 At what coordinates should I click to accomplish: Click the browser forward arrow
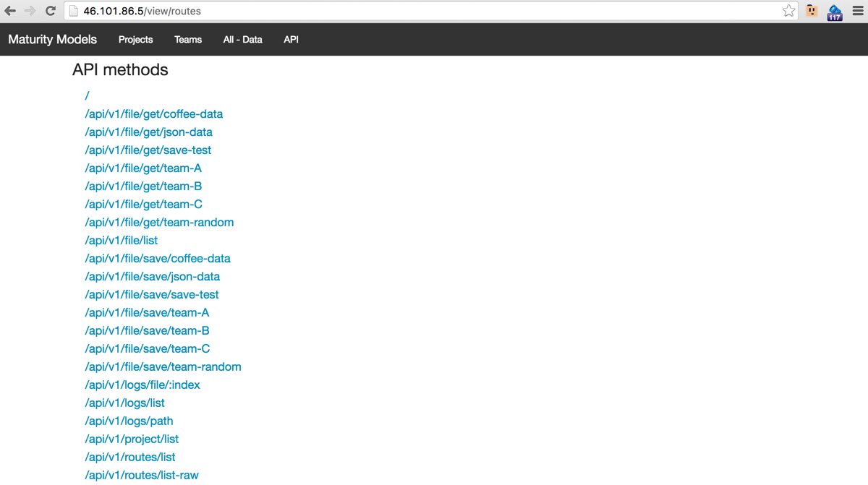[x=30, y=11]
